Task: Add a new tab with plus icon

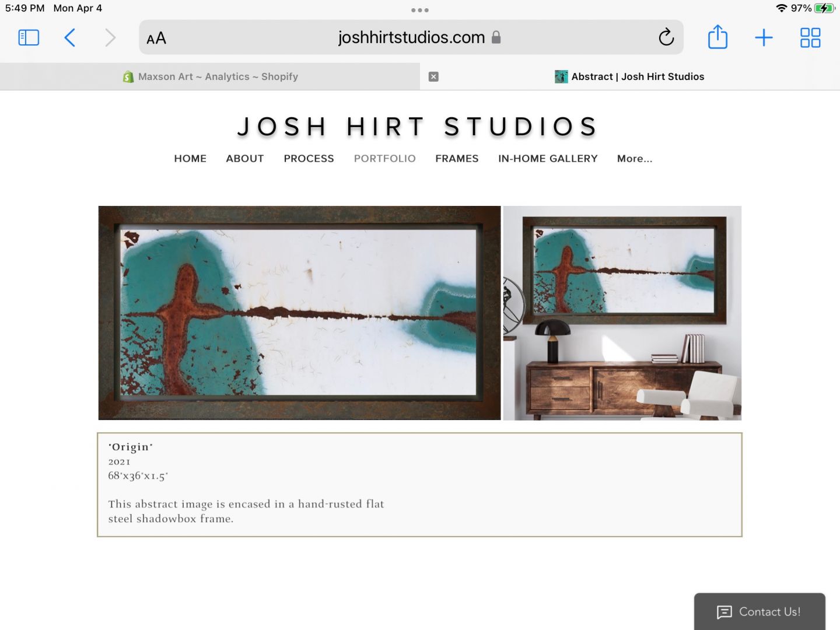Action: tap(764, 38)
